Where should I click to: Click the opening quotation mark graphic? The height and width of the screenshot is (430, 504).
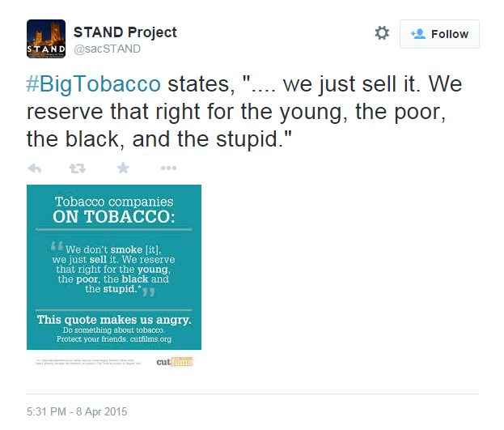[57, 246]
